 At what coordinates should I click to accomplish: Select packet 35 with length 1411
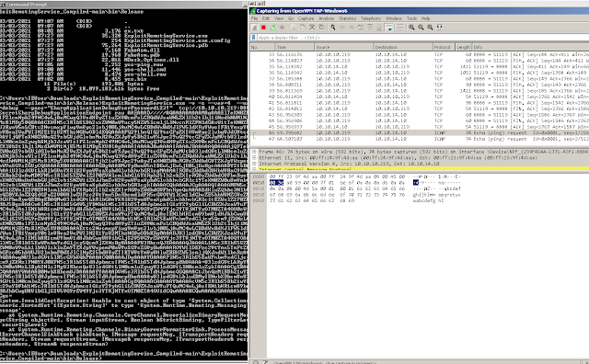coord(420,66)
